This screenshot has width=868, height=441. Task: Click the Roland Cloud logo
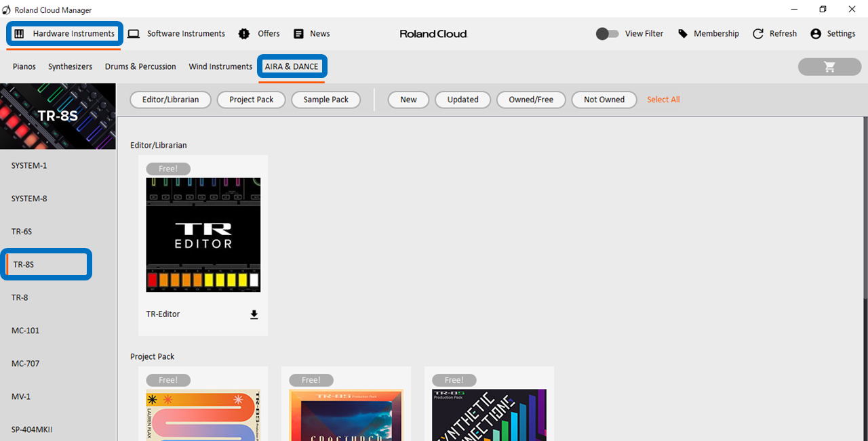433,34
